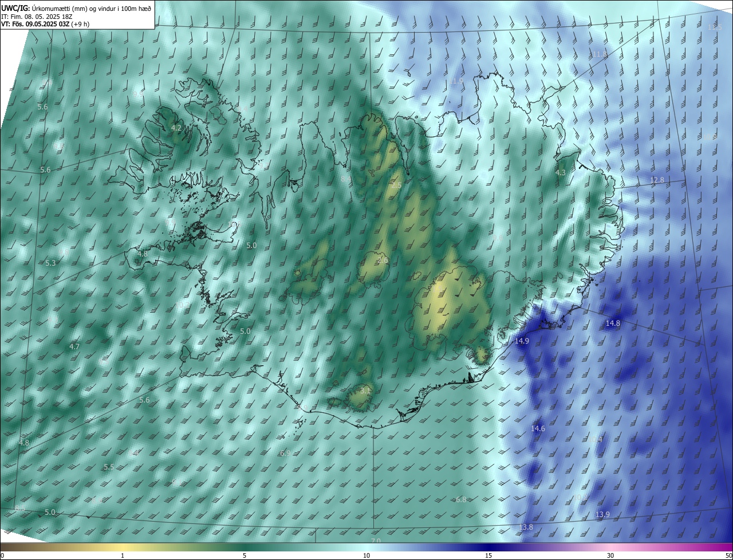Click the '10' label on the color scale
The width and height of the screenshot is (733, 560).
point(366,555)
